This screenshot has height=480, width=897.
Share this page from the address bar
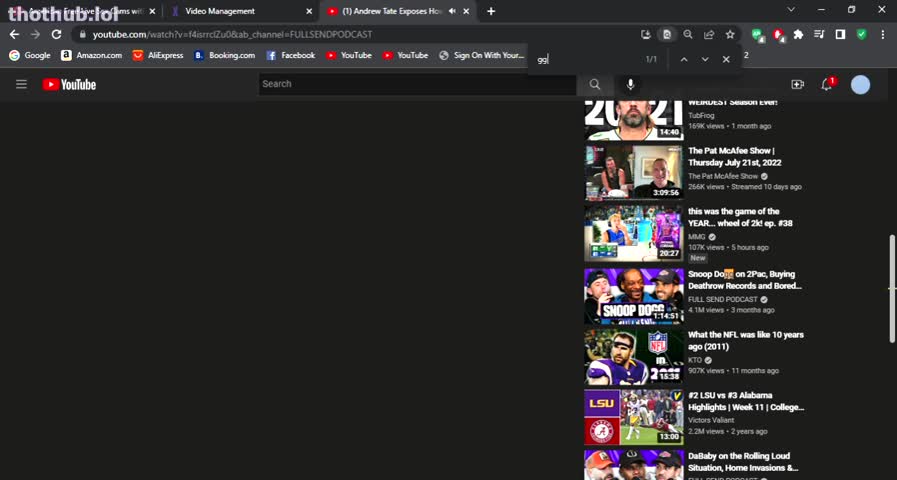click(x=709, y=34)
